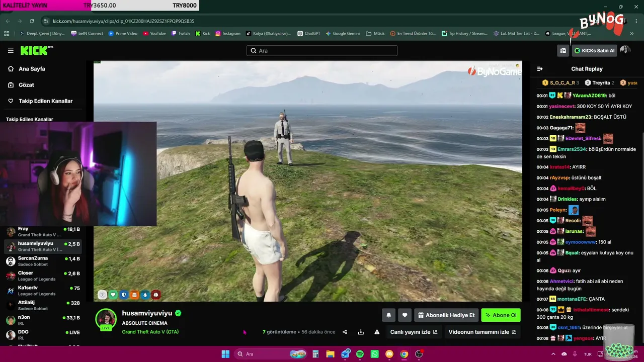The image size is (644, 362).
Task: Click the husamviyuviyu streamer avatar with LIVE badge
Action: [x=106, y=320]
